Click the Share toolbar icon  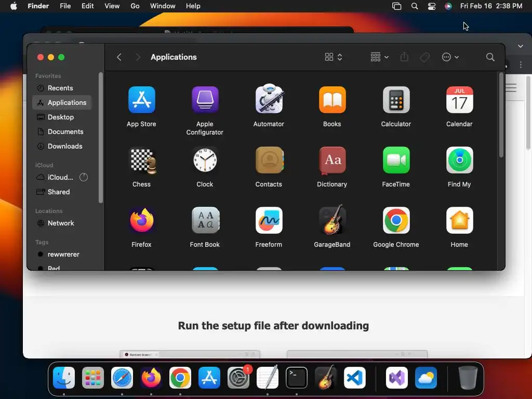tap(404, 57)
